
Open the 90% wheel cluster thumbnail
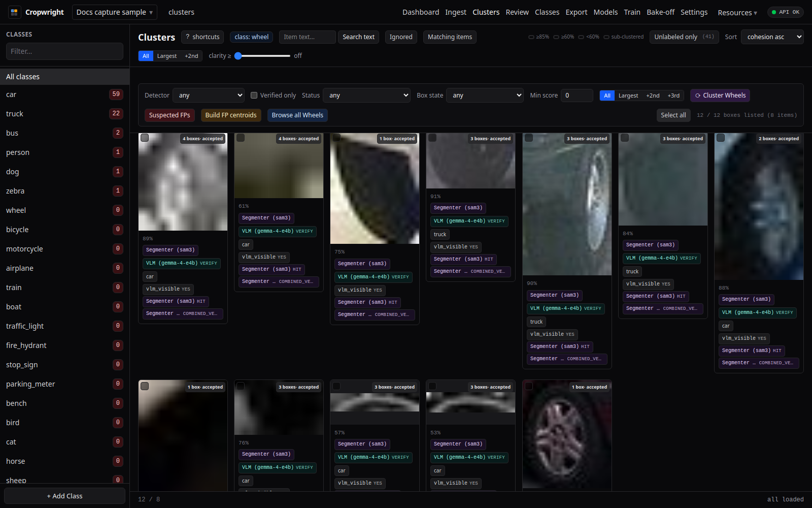567,204
